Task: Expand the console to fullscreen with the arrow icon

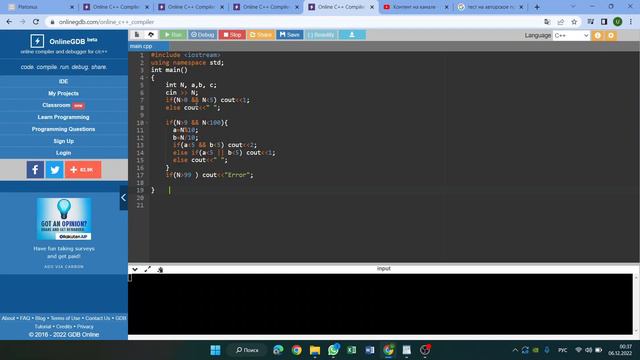Action: pyautogui.click(x=147, y=269)
